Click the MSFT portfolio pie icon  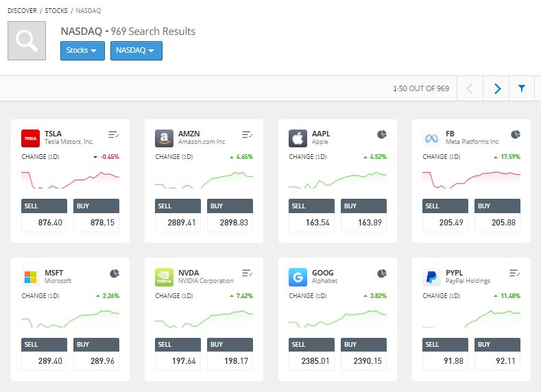pos(115,273)
